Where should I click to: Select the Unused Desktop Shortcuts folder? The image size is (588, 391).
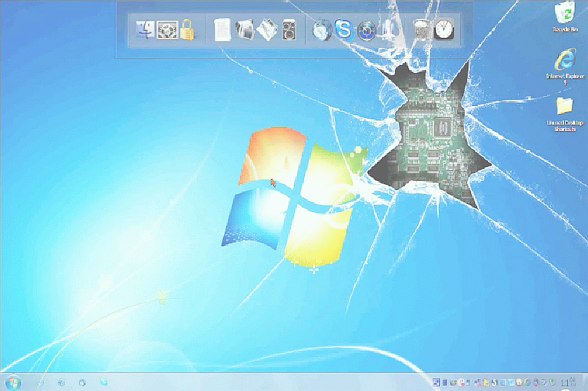pyautogui.click(x=565, y=114)
